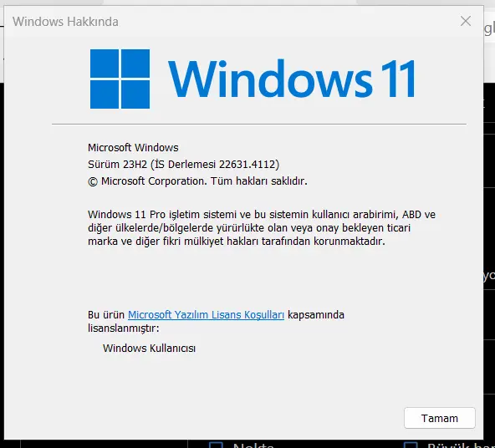Open the Microsoft Yazılım Lisans Koşulları link
Screen dimensions: 495x448
coord(206,315)
